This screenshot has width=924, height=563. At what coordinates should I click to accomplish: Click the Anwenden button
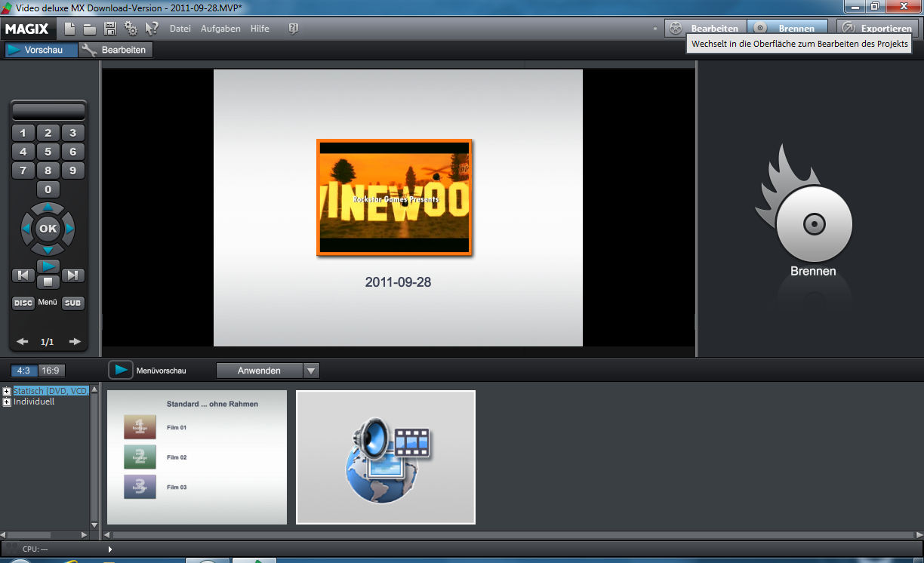[x=259, y=371]
